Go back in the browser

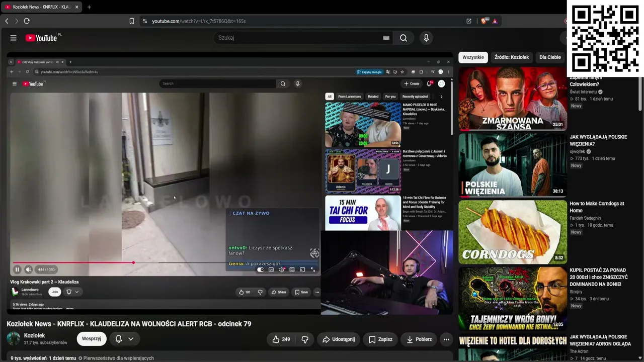pyautogui.click(x=7, y=21)
